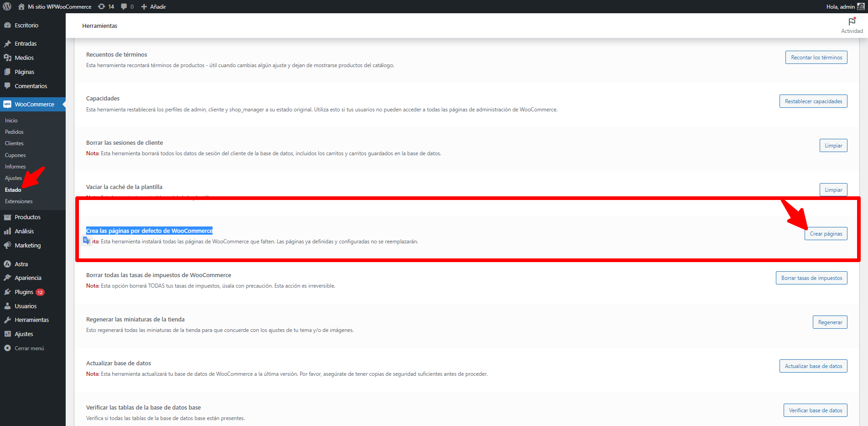868x426 pixels.
Task: Open Extensiones submenu item
Action: coord(19,201)
